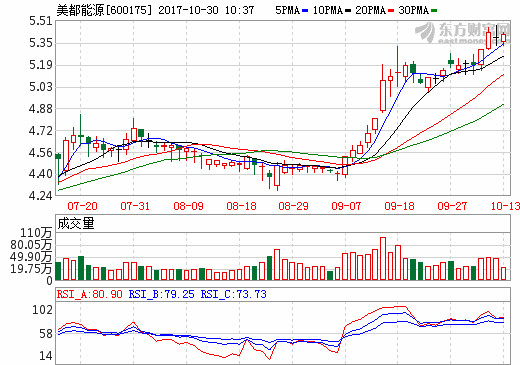520x365 pixels.
Task: Click the RSI_B:79.25 indicator label
Action: [161, 294]
